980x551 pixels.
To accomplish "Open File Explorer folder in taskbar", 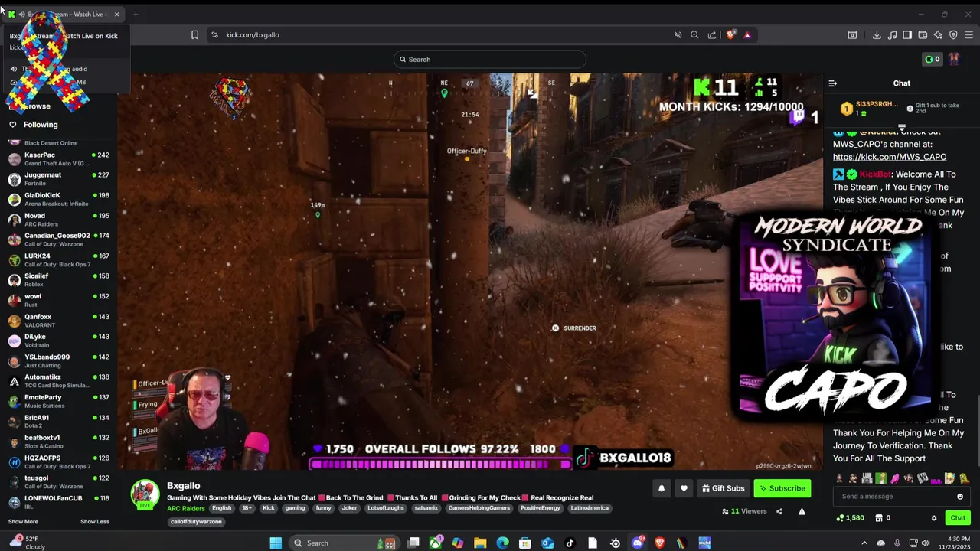I will pos(480,543).
